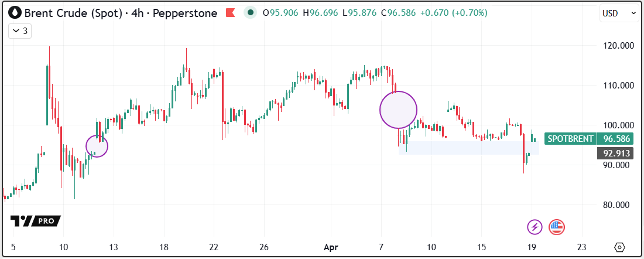
Task: Click the 120.000 level on price scale
Action: pyautogui.click(x=618, y=46)
